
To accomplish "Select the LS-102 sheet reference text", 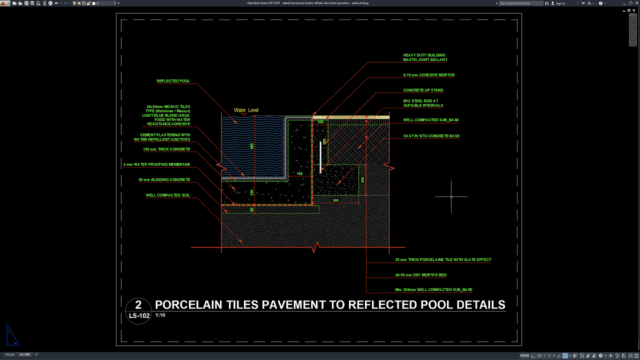I will pos(139,316).
